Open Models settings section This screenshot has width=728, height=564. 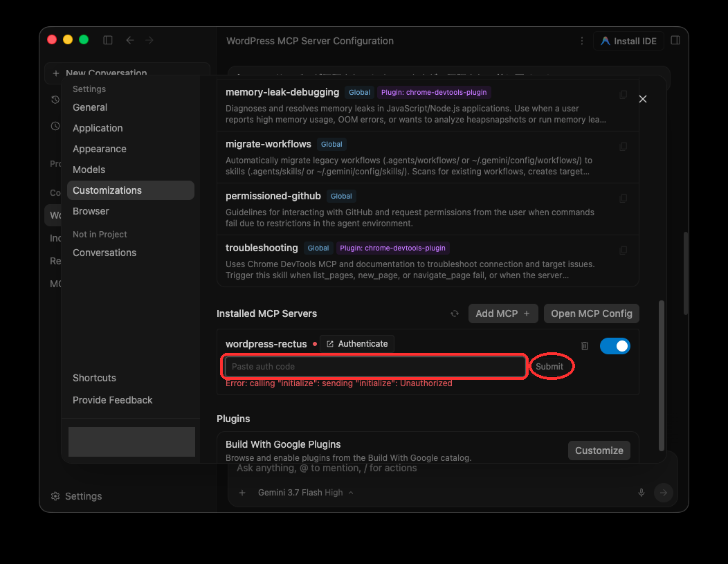click(x=131, y=170)
